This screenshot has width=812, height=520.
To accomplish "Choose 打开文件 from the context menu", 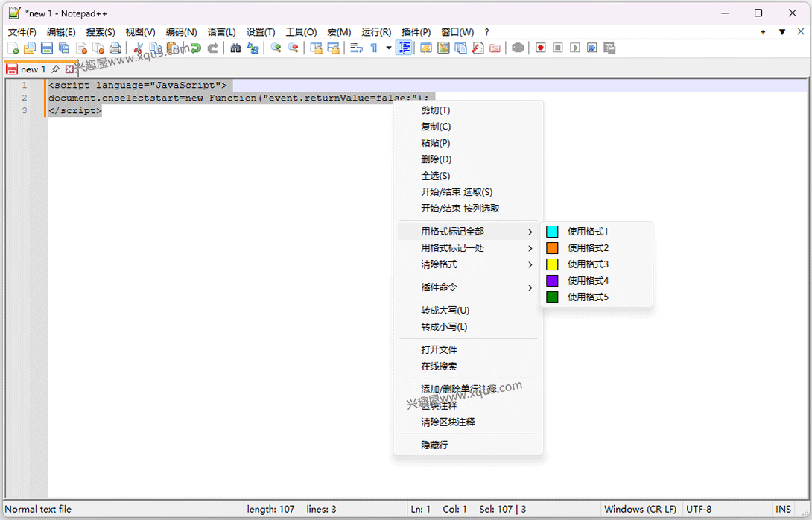I will (x=468, y=350).
